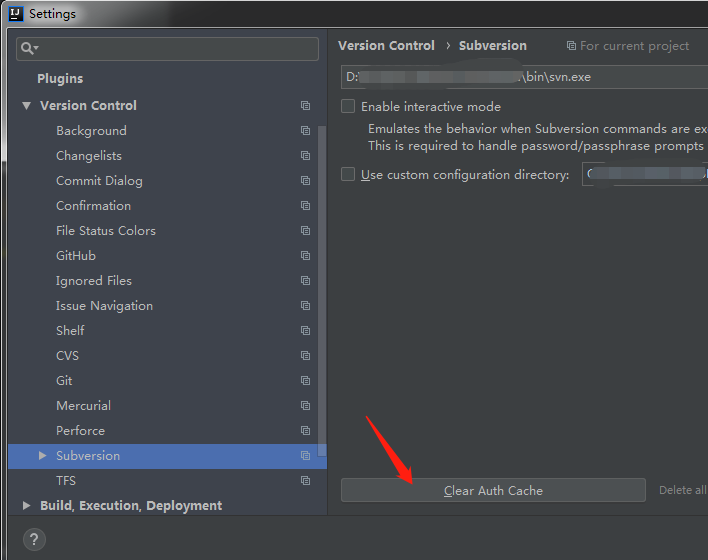Select TFS settings entry
708x560 pixels.
click(66, 481)
